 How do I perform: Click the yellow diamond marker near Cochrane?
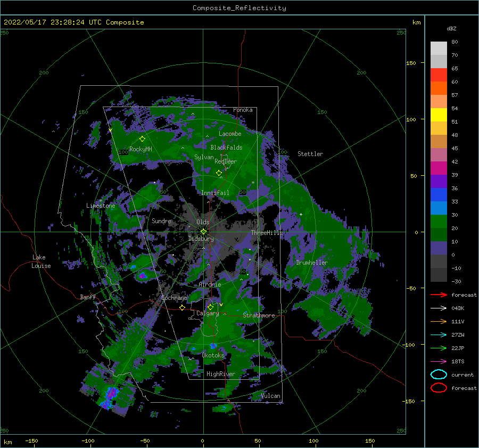[x=183, y=307]
